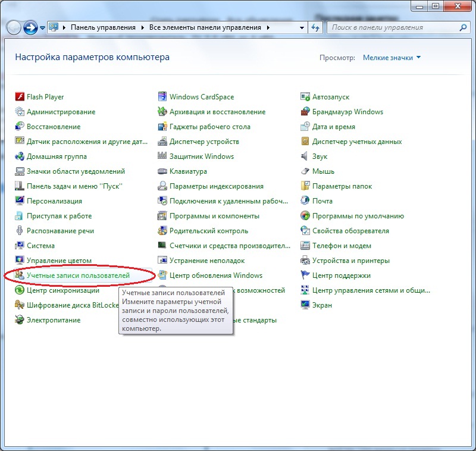The image size is (476, 451).
Task: Open the Мелкие значки view dropdown
Action: coord(392,58)
